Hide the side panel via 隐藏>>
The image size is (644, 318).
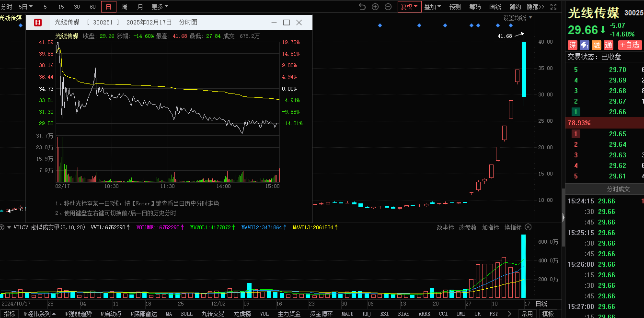click(535, 7)
